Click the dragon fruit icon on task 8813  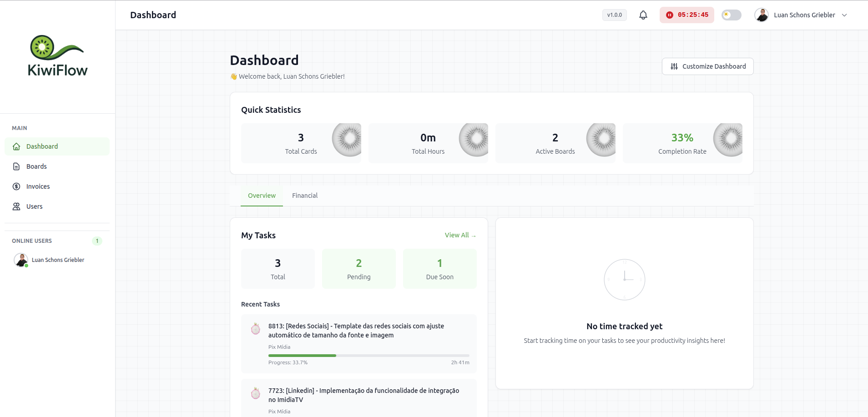click(256, 328)
